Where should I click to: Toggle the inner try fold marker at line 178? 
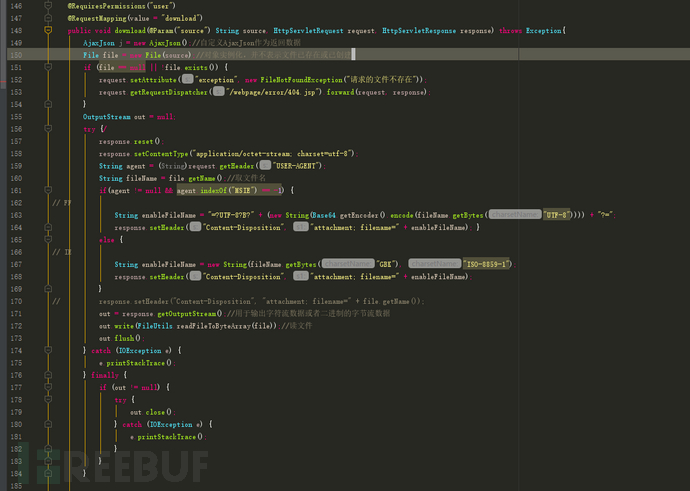(48, 399)
